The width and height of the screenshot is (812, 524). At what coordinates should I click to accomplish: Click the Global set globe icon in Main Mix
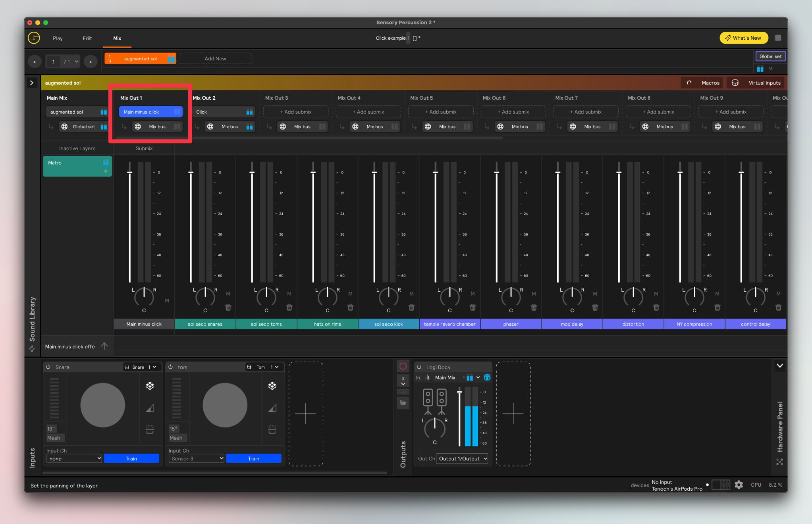point(64,127)
